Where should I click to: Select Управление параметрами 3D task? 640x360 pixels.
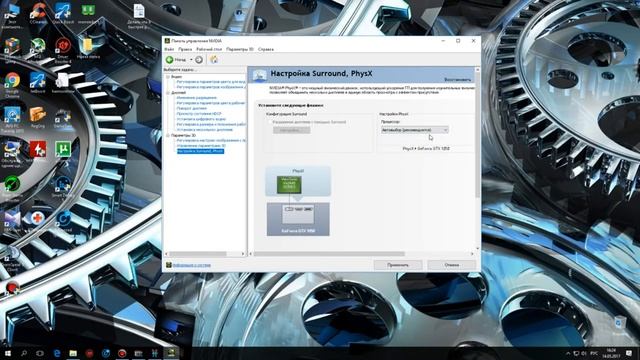(x=201, y=145)
